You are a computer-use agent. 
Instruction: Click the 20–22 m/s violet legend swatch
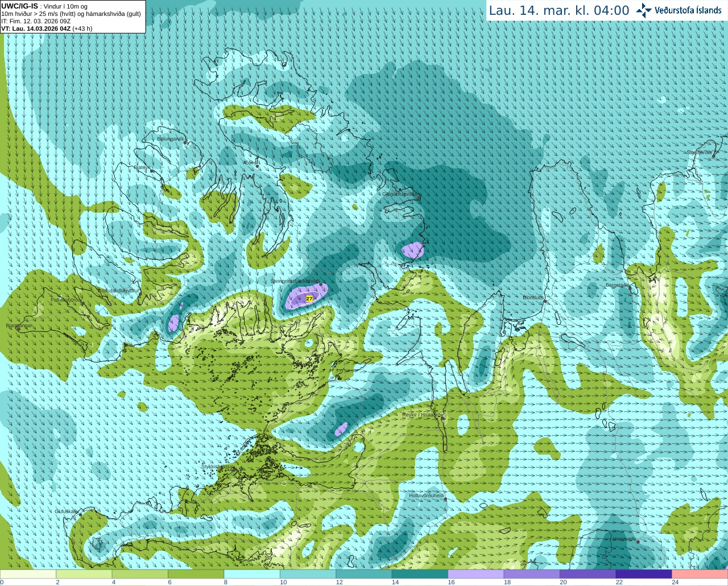pyautogui.click(x=588, y=574)
